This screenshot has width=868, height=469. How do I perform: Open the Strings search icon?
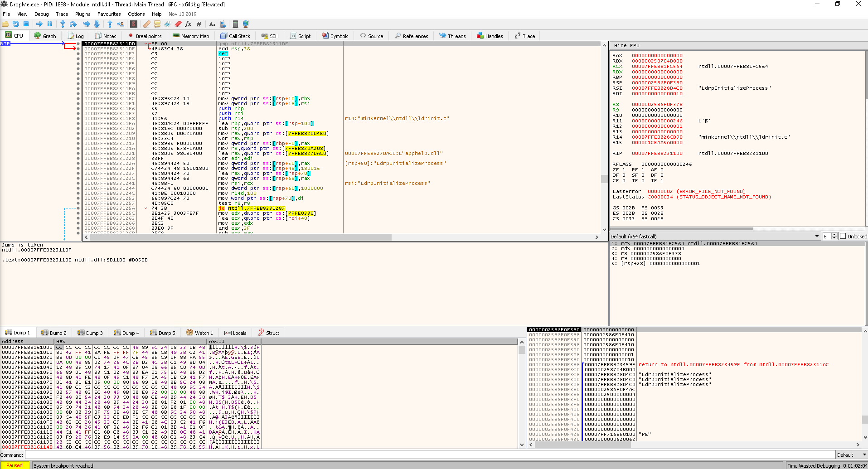[x=212, y=24]
